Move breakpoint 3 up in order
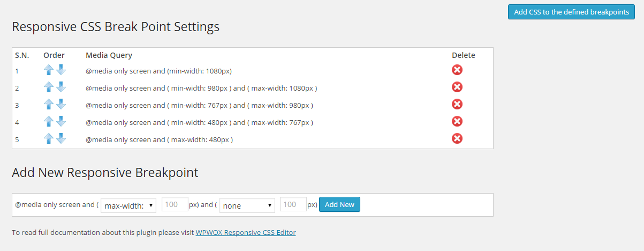Image resolution: width=644 pixels, height=251 pixels. point(49,105)
